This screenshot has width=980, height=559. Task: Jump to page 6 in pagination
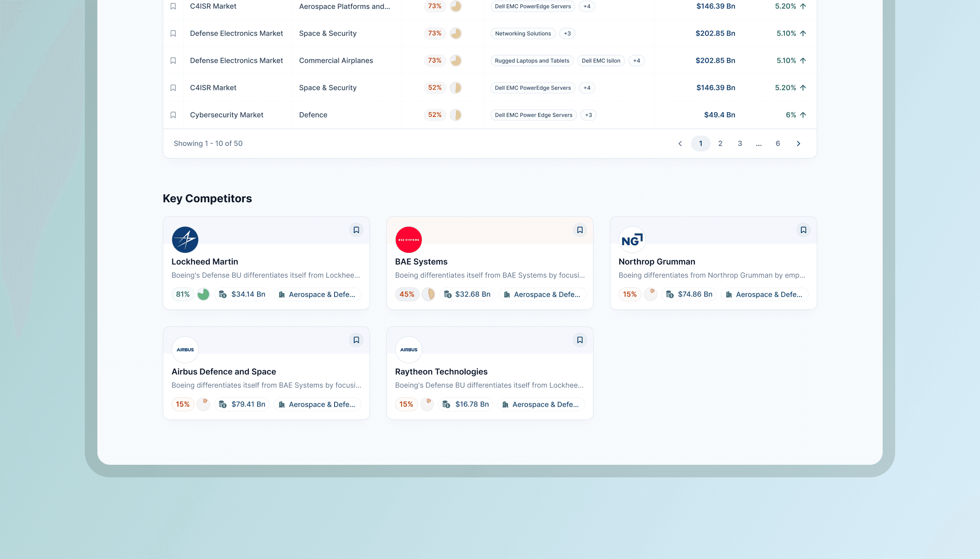777,144
